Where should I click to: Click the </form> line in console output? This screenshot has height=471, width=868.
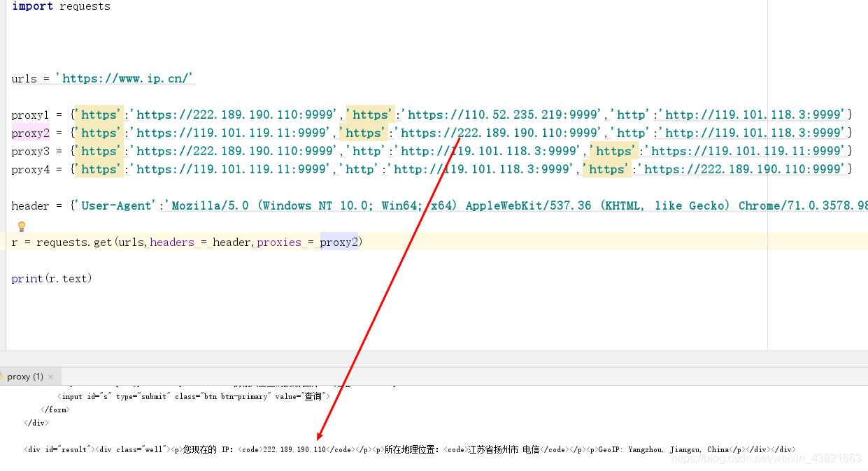point(55,410)
